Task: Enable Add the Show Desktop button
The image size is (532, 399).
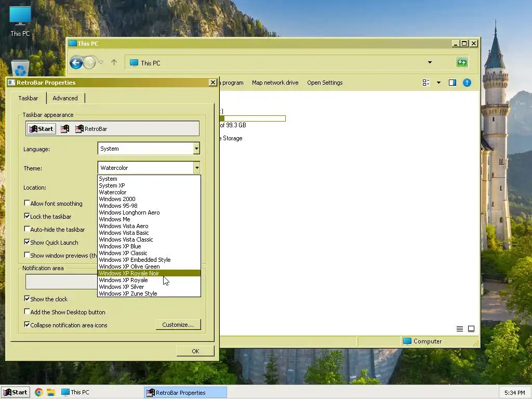Action: (x=27, y=312)
